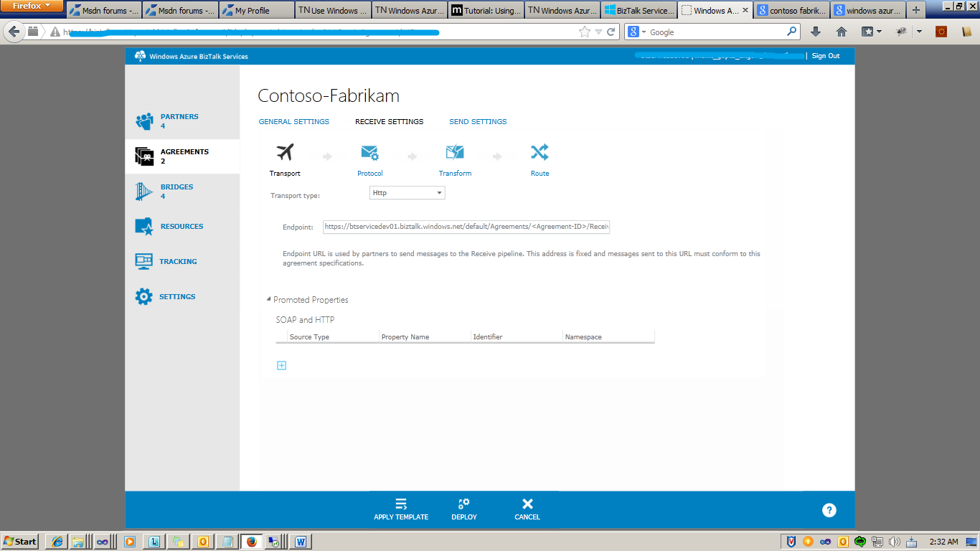Click the Google search input box
This screenshot has height=551, width=980.
coord(716,32)
